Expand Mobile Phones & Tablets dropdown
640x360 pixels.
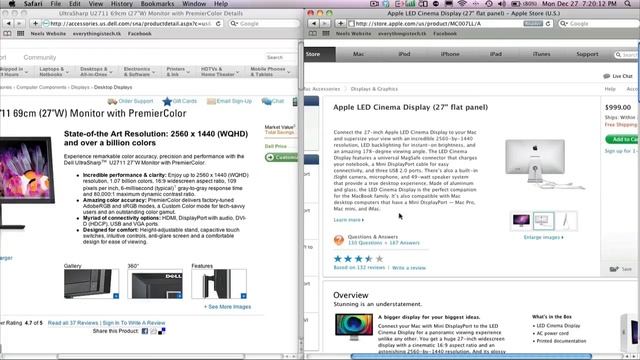(270, 72)
